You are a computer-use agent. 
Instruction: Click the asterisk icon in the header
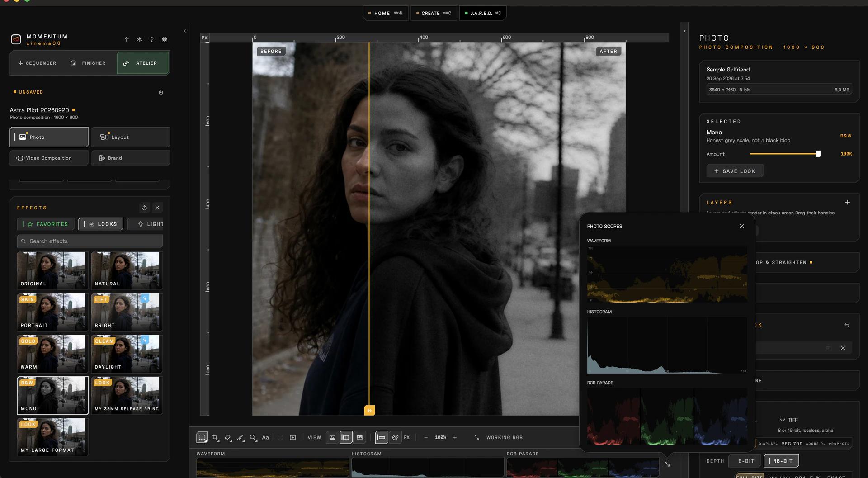[139, 39]
